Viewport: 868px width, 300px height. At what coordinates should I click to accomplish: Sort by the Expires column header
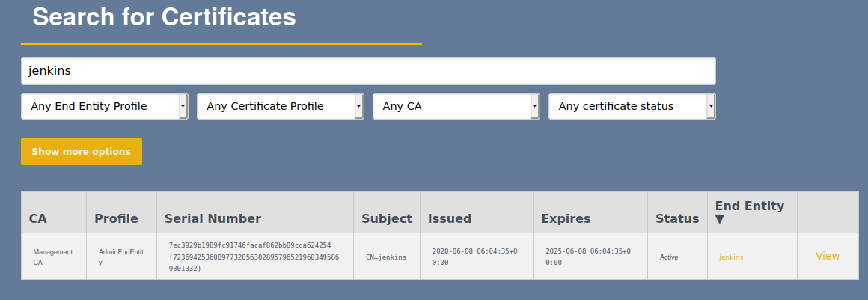tap(566, 218)
